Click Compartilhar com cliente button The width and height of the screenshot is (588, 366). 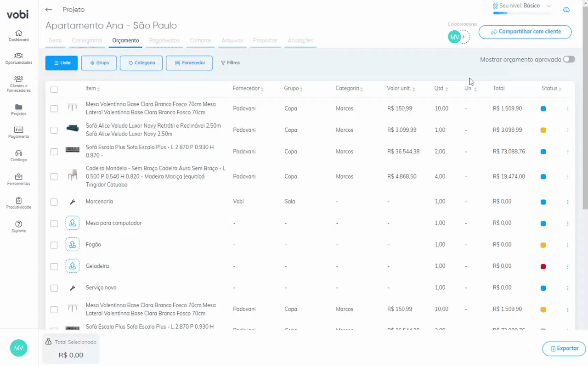coord(525,32)
